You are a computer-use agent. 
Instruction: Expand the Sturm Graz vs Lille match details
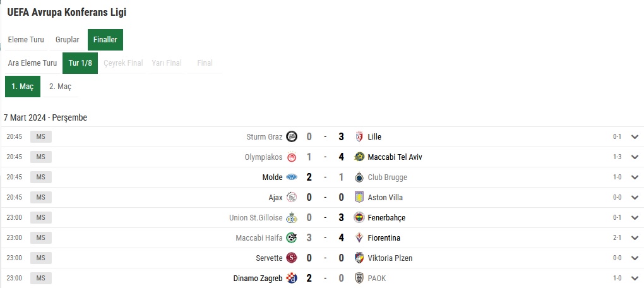click(635, 137)
